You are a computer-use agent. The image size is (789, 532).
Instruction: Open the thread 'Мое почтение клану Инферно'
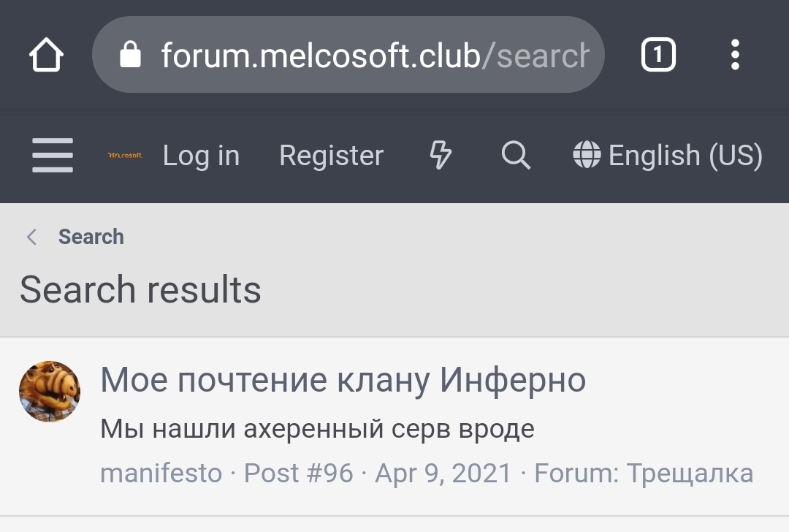[343, 380]
